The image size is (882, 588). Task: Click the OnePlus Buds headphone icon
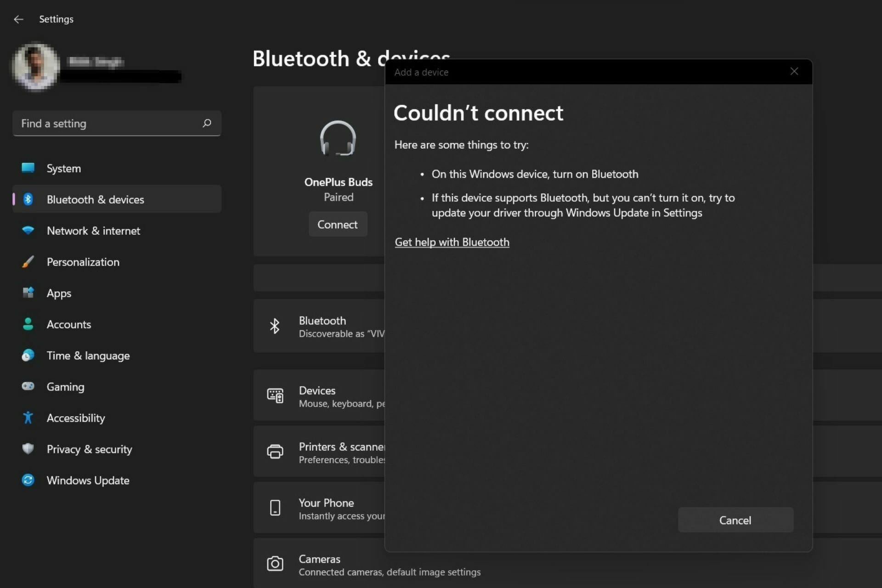click(338, 138)
